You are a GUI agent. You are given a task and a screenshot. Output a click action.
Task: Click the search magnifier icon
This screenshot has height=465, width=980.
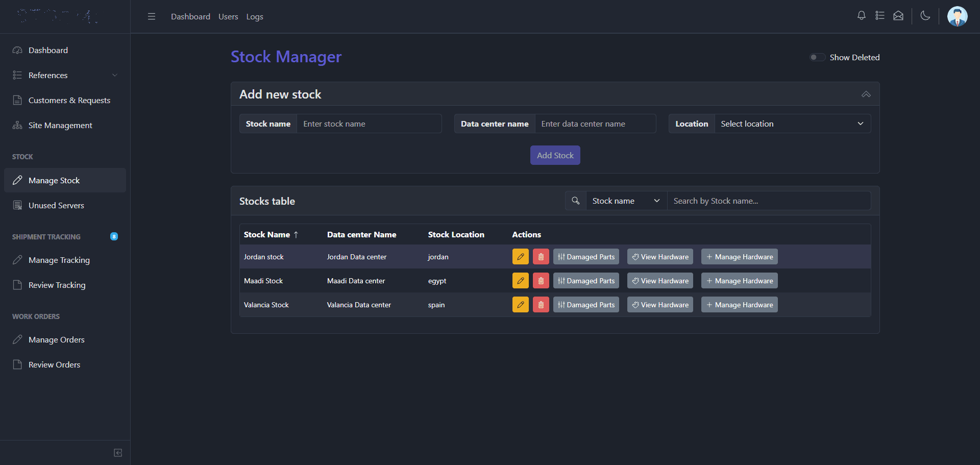coord(576,201)
